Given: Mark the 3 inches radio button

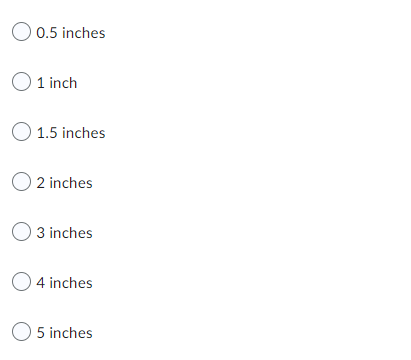Looking at the screenshot, I should (22, 232).
